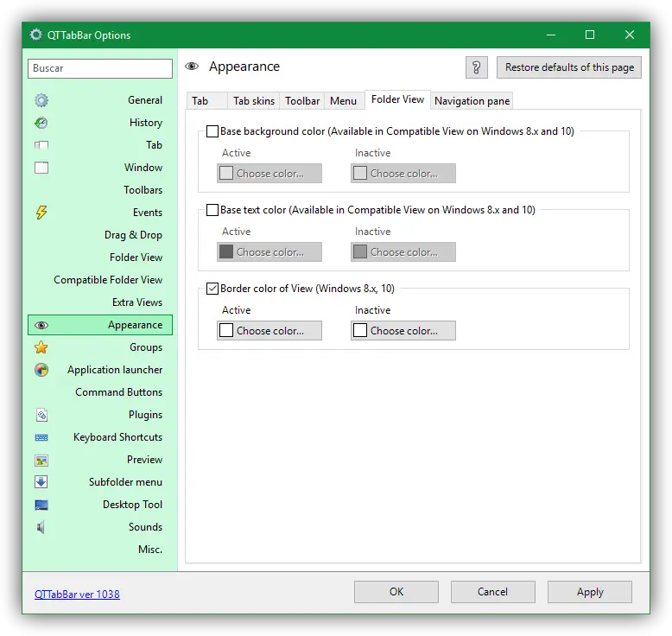
Task: Select Preview label in sidebar
Action: (144, 460)
